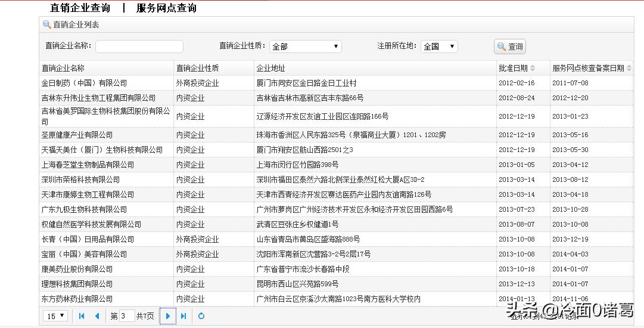644x328 pixels.
Task: Refresh the enterprise list
Action: (201, 316)
